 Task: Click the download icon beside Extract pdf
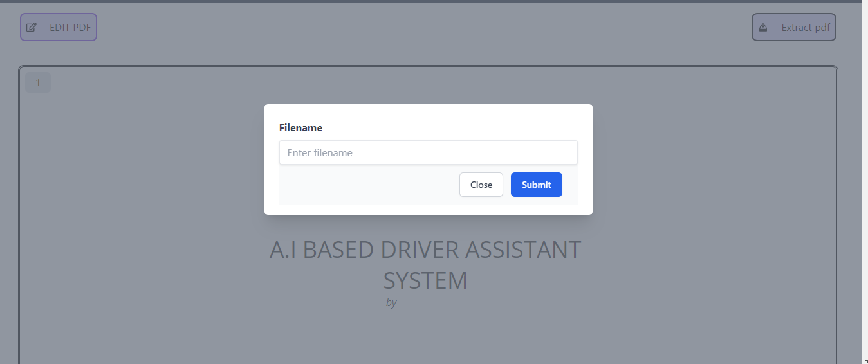click(x=763, y=28)
